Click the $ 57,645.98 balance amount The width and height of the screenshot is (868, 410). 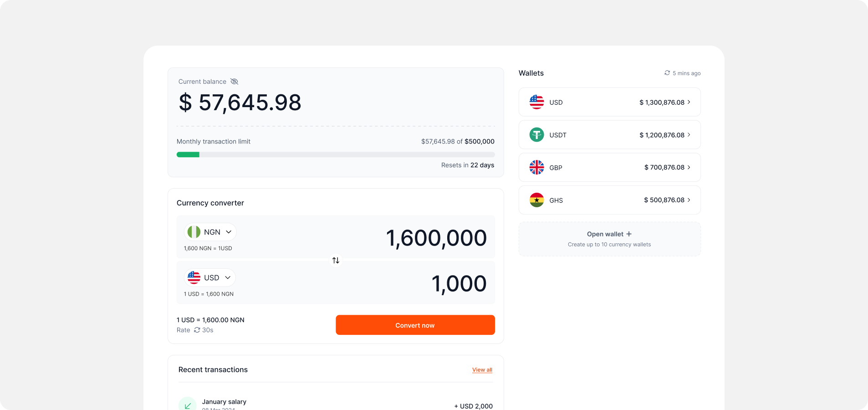(x=240, y=102)
